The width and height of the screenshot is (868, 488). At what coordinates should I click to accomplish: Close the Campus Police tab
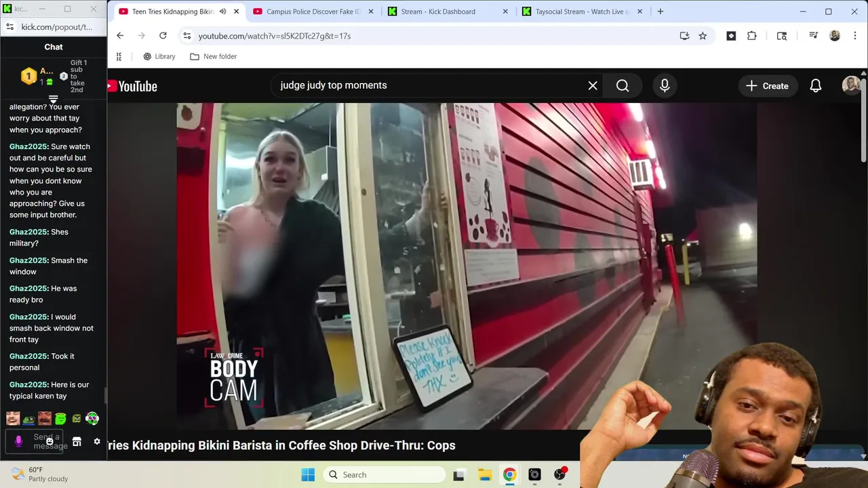point(371,12)
